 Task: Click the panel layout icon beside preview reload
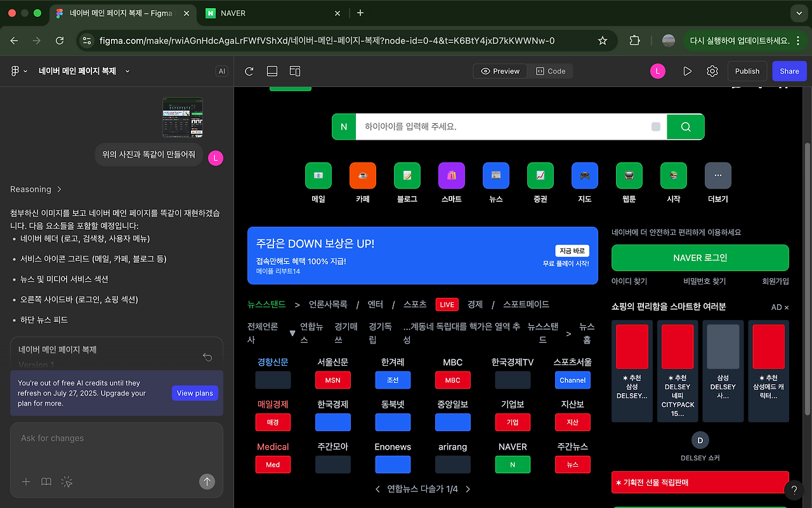pos(272,71)
